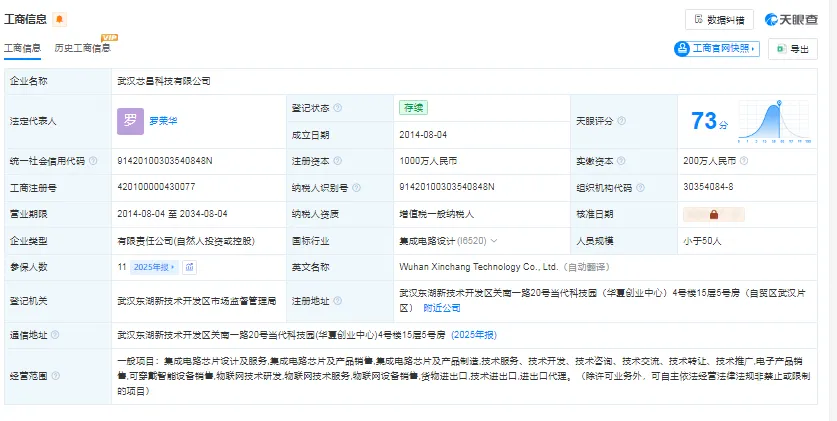Select organization code 30354084-8
This screenshot has height=421, width=837.
708,186
